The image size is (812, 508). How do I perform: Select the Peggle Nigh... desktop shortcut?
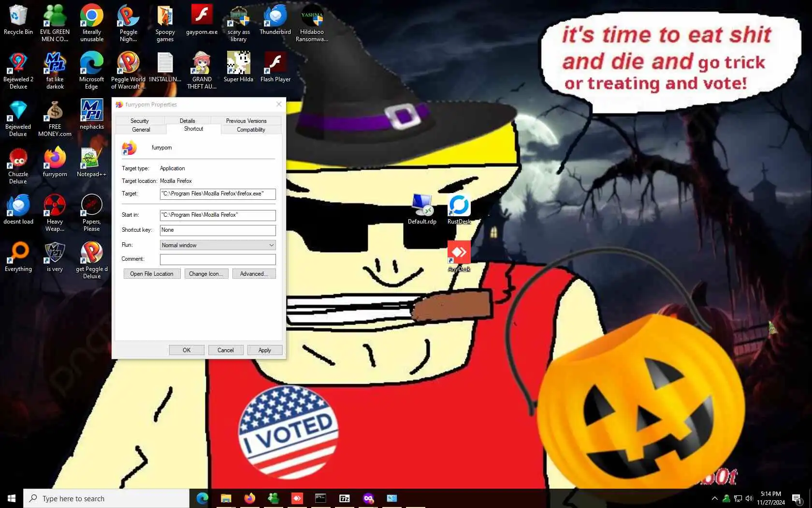(x=129, y=23)
